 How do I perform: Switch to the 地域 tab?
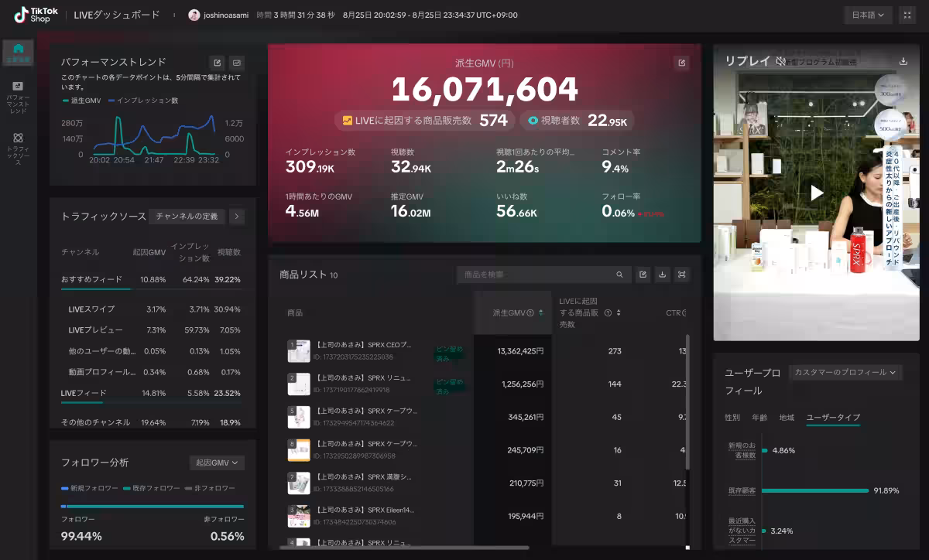[787, 418]
